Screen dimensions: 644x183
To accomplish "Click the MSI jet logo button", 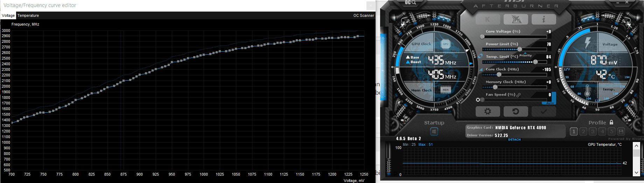I will (516, 19).
